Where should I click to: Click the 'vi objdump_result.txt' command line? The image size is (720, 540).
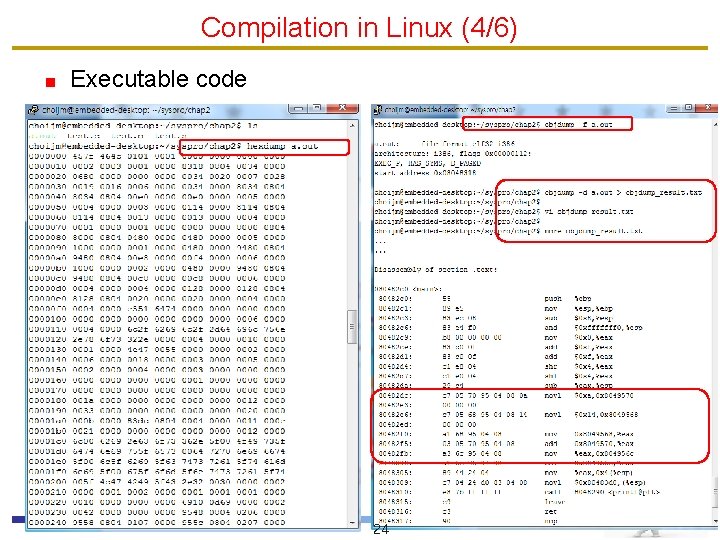[x=589, y=212]
